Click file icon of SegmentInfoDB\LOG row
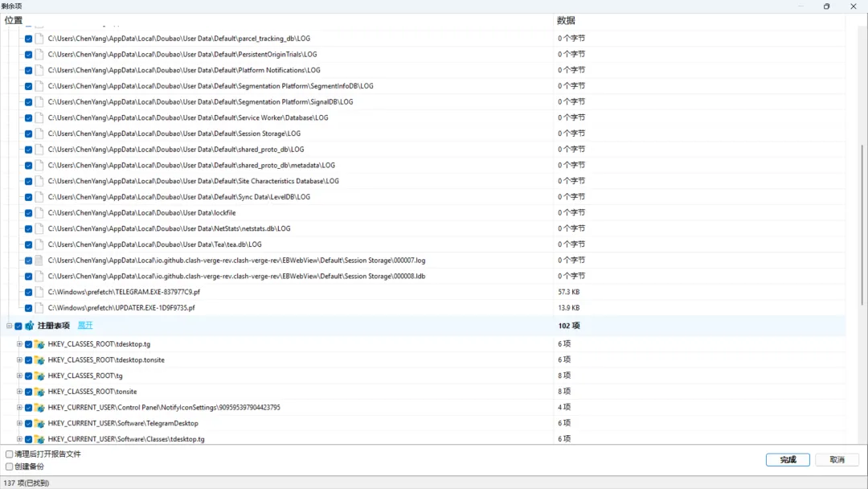The image size is (868, 489). 39,86
